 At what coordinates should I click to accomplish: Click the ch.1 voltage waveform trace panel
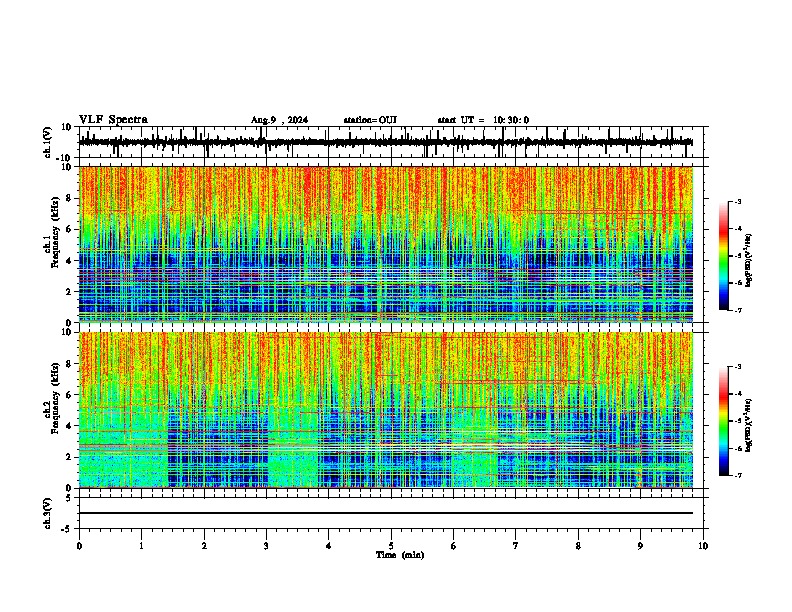pyautogui.click(x=391, y=142)
